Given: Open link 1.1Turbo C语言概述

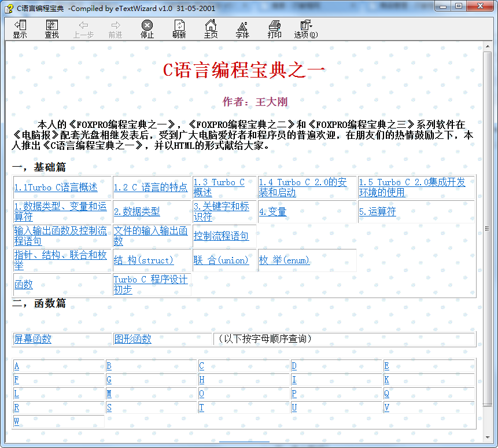Looking at the screenshot, I should click(x=56, y=188).
